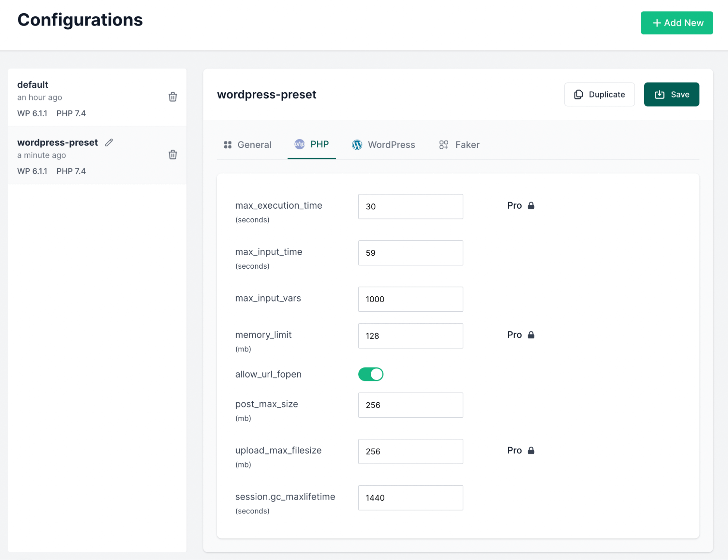Delete wordpress-preset using its trash icon
The width and height of the screenshot is (728, 560).
pyautogui.click(x=173, y=155)
